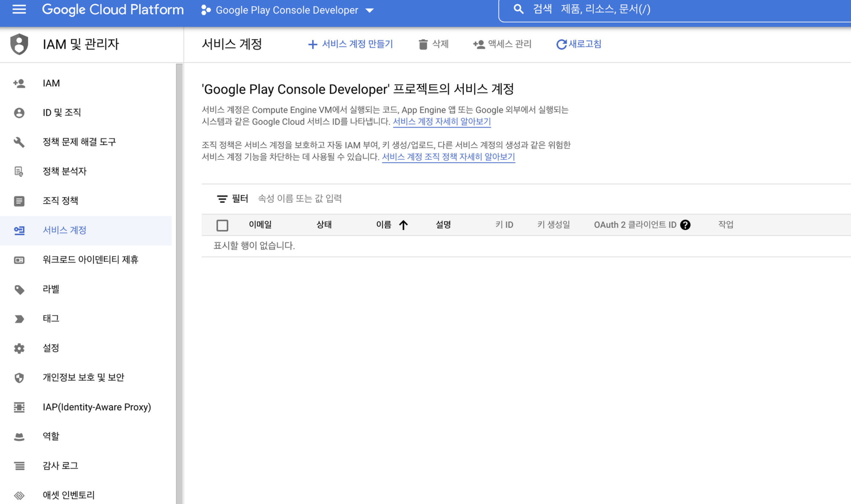Click the refresh icon next to 새로고침

(x=561, y=44)
